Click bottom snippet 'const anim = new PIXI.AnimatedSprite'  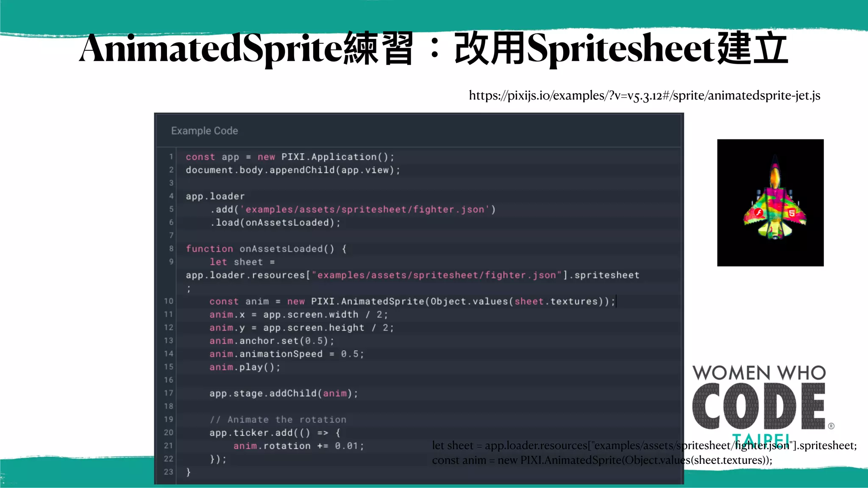coord(602,460)
